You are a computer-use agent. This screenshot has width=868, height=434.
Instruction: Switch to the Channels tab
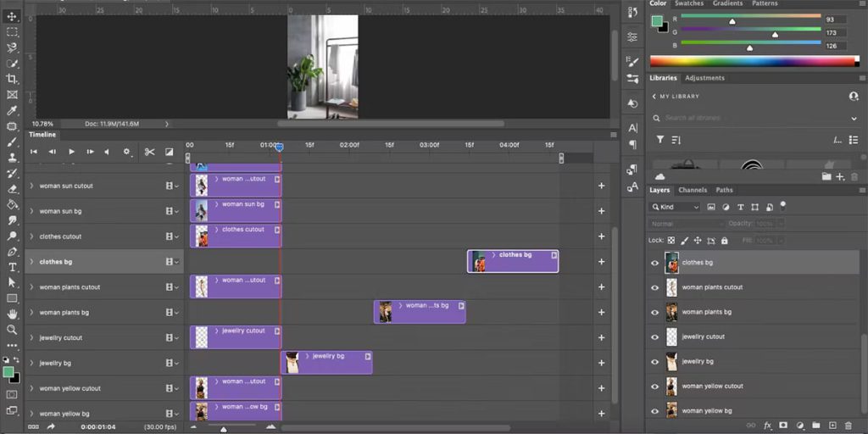click(x=693, y=190)
